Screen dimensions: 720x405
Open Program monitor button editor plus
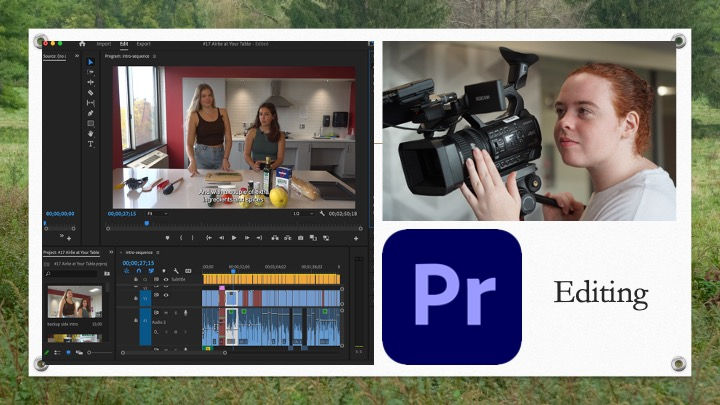(x=356, y=238)
